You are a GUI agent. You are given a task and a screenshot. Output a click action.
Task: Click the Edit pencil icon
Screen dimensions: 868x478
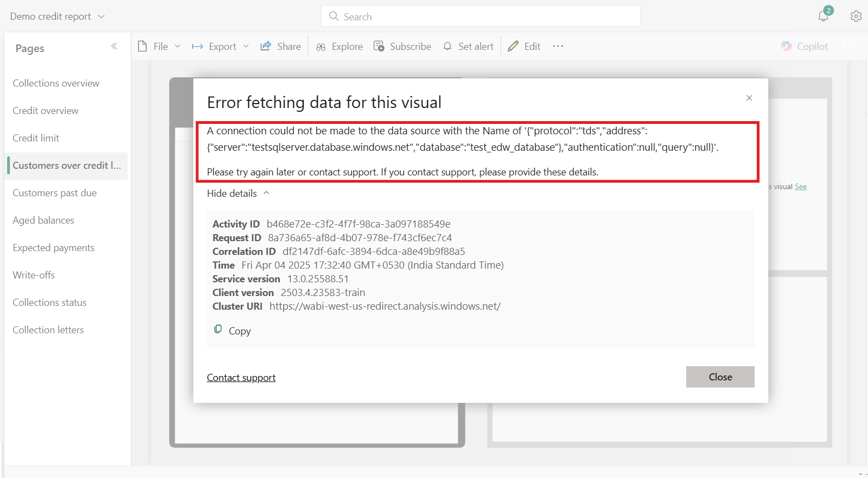click(513, 46)
